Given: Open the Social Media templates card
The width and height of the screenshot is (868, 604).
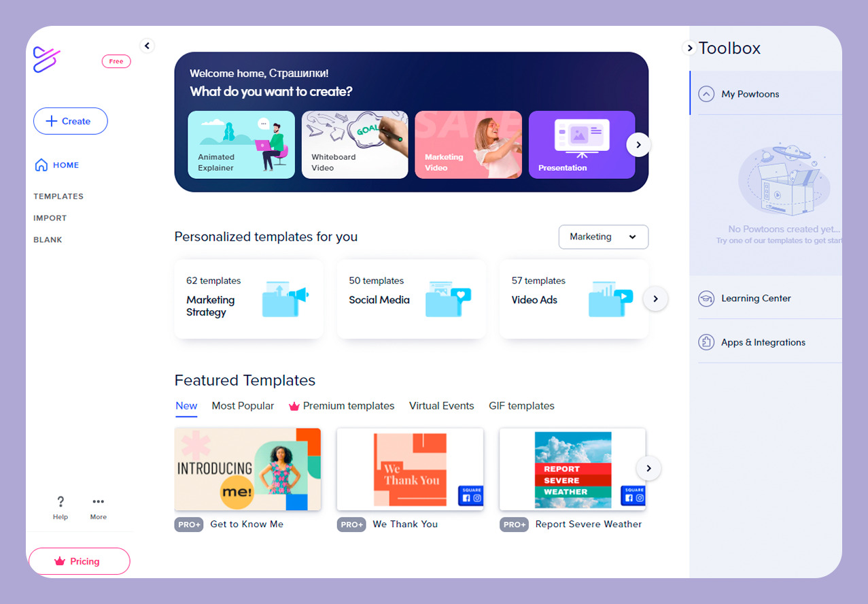Looking at the screenshot, I should tap(411, 299).
